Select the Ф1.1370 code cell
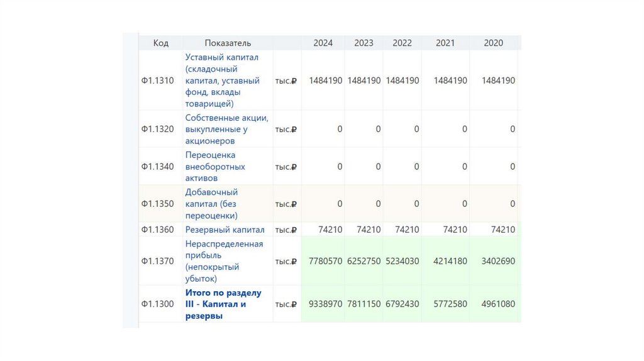 tap(157, 261)
